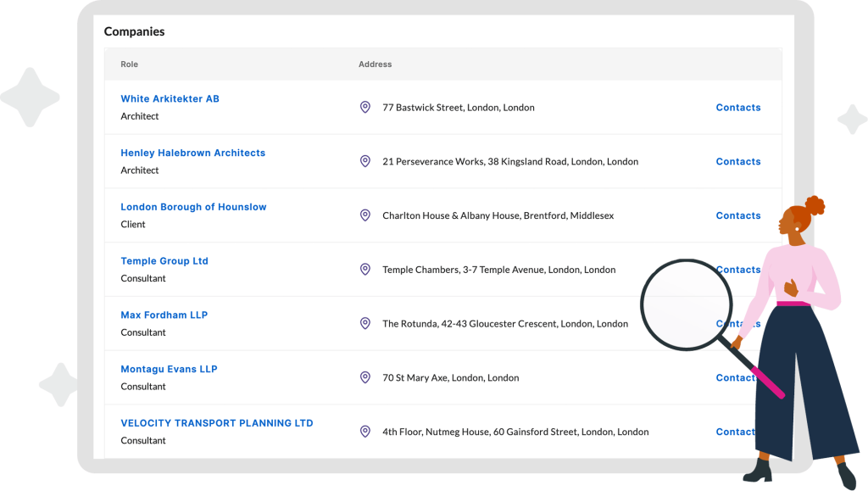Go to the Max Fordham LLP page
The width and height of the screenshot is (868, 491).
tap(164, 315)
